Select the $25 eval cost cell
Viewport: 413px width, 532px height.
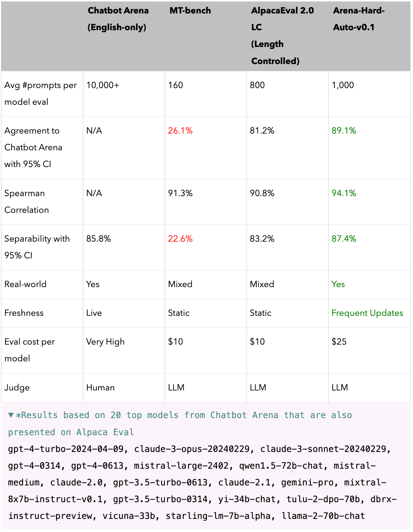click(x=339, y=342)
